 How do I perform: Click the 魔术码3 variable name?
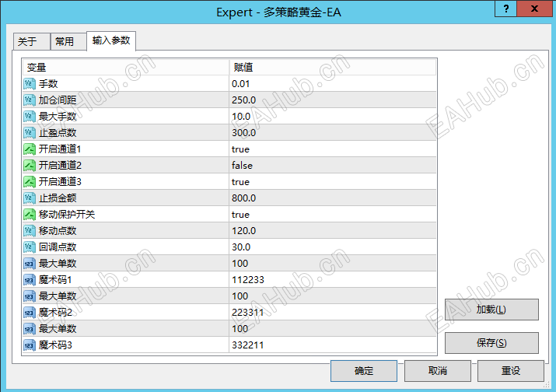55,345
